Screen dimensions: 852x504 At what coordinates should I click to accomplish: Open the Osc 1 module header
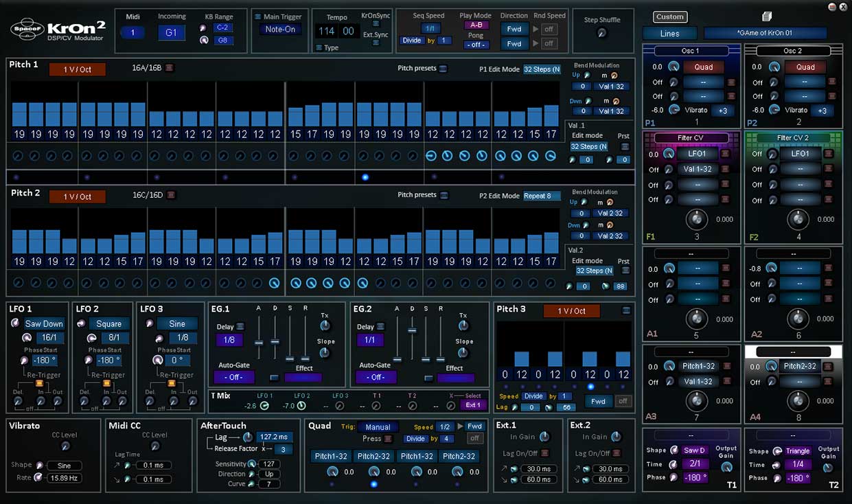(690, 51)
